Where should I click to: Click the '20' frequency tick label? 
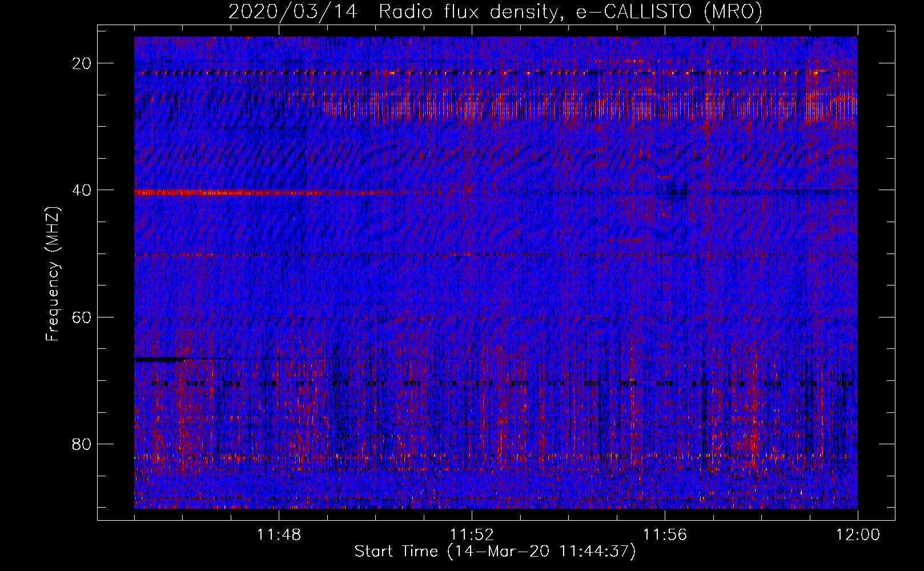(82, 63)
